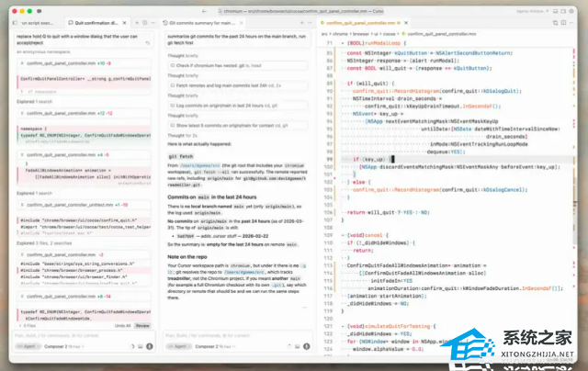Select 'Git commits summary for main' tab
This screenshot has height=371, width=588.
pyautogui.click(x=202, y=23)
